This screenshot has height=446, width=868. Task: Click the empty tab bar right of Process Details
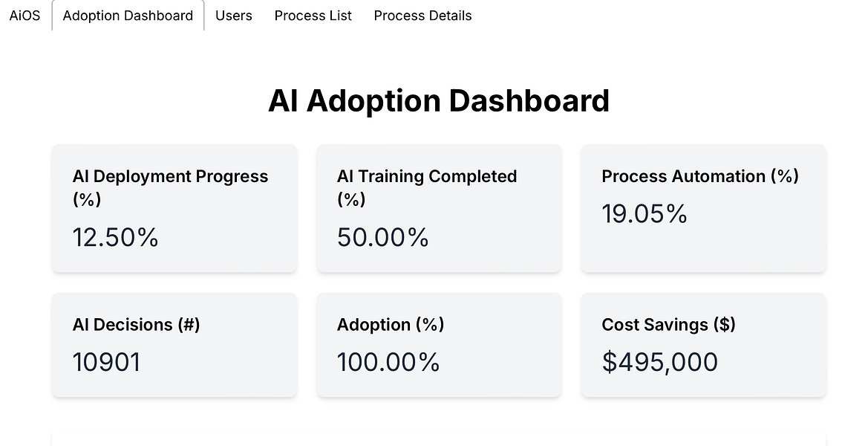pos(668,16)
